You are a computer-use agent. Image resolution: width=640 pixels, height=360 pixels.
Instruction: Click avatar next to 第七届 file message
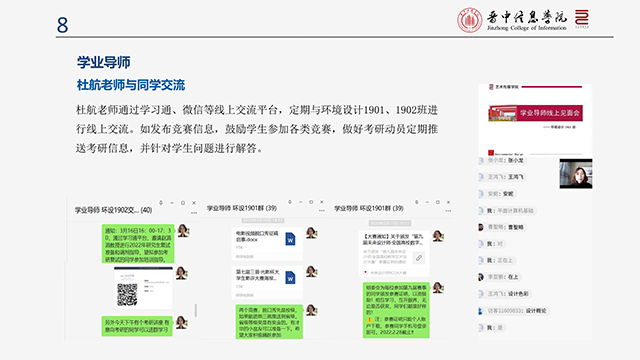(311, 271)
